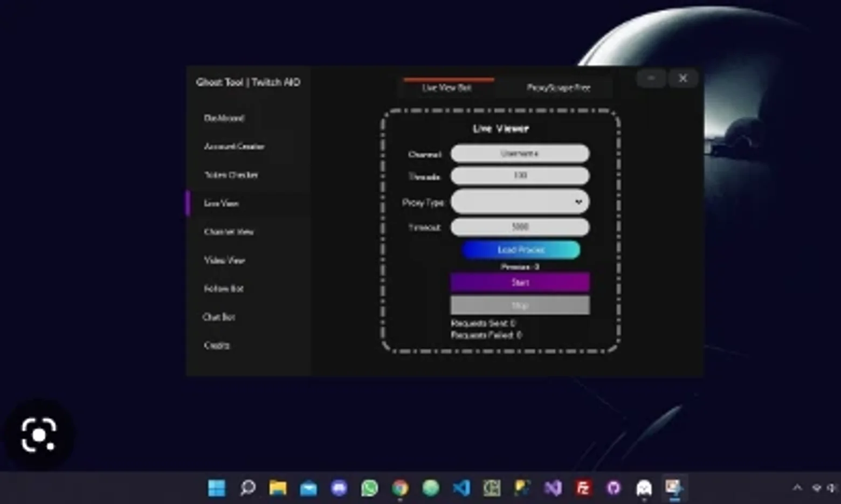Click the Proxies count text
This screenshot has width=841, height=504.
coord(520,266)
